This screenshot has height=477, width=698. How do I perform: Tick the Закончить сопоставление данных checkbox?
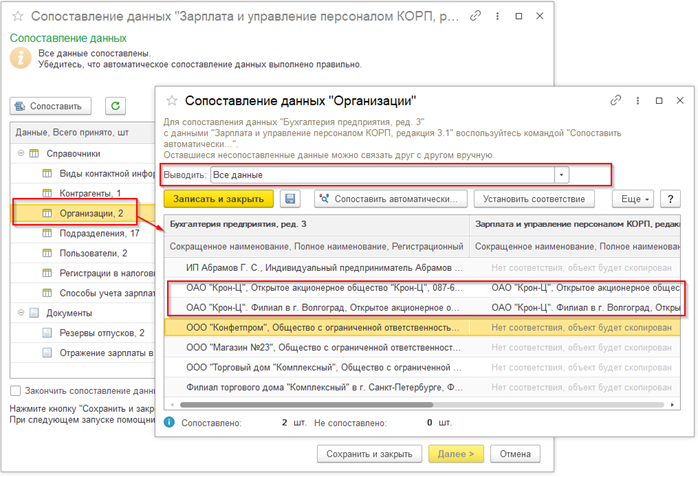(x=16, y=391)
